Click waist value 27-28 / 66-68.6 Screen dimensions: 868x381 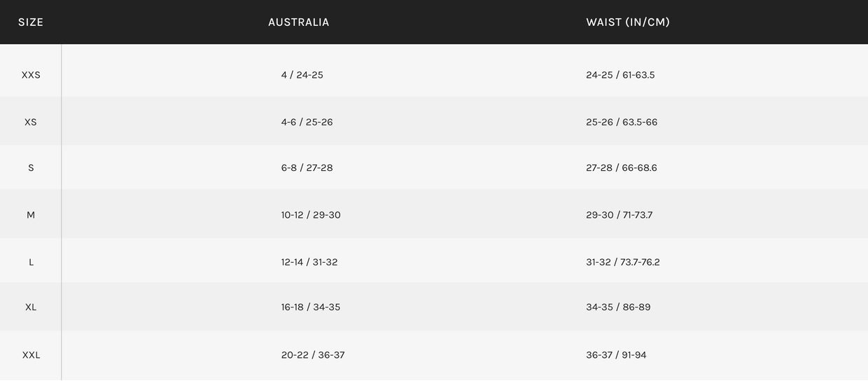622,168
